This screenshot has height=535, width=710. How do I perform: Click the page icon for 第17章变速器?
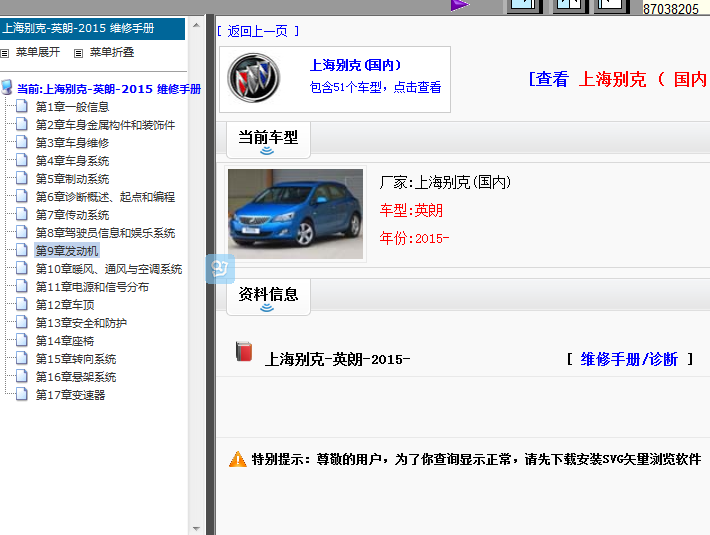22,394
